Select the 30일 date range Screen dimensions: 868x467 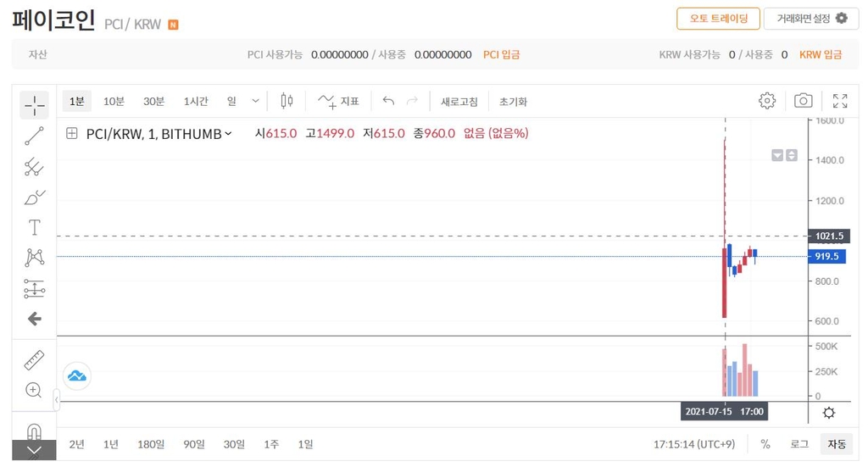click(x=234, y=444)
